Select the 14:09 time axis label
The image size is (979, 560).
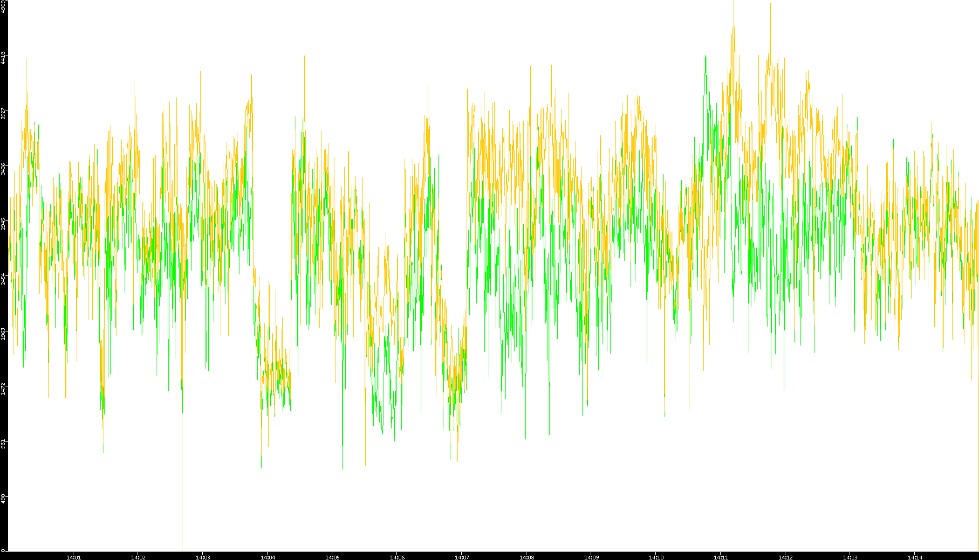pos(591,557)
